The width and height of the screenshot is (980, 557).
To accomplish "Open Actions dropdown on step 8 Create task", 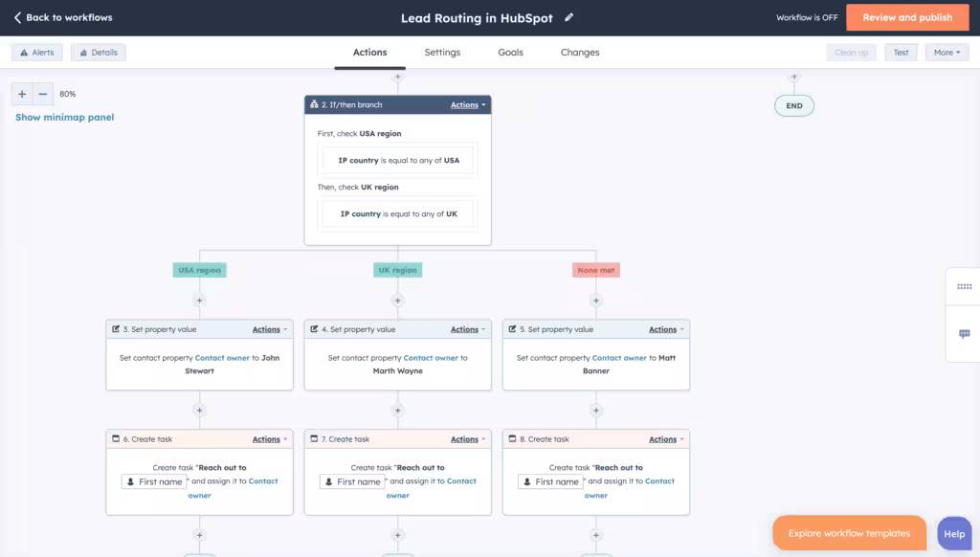I will tap(666, 439).
